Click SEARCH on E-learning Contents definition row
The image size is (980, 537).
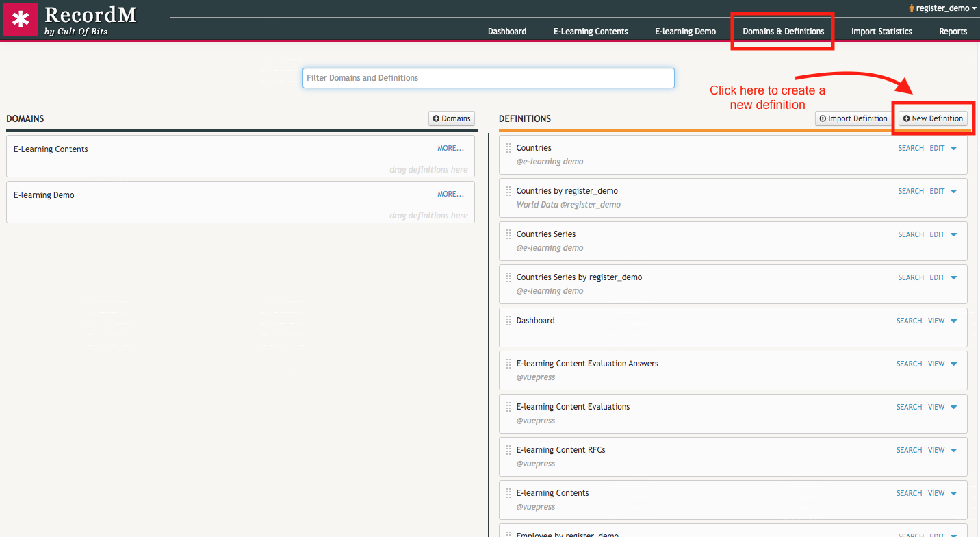910,493
